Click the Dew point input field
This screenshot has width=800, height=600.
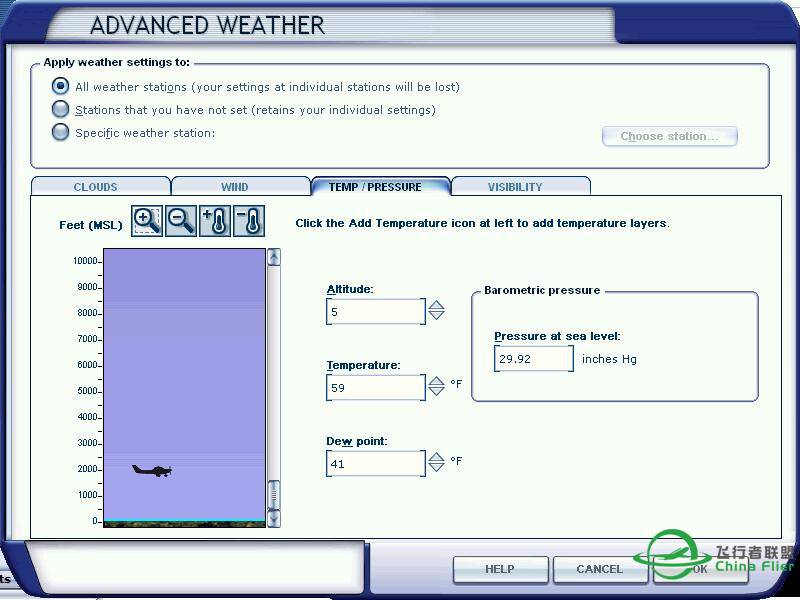pyautogui.click(x=376, y=464)
